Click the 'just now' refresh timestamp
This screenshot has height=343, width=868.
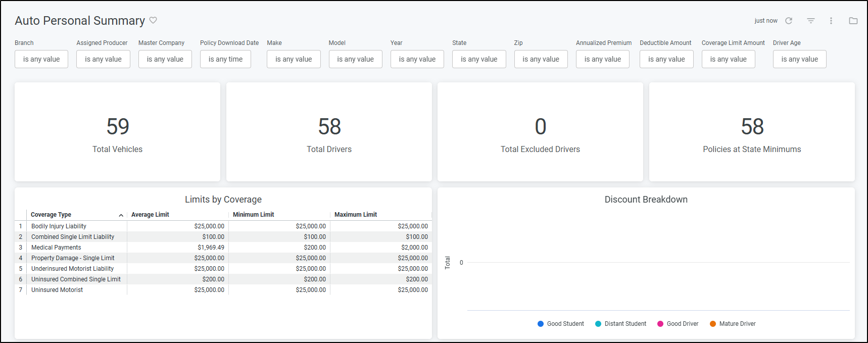pos(766,21)
